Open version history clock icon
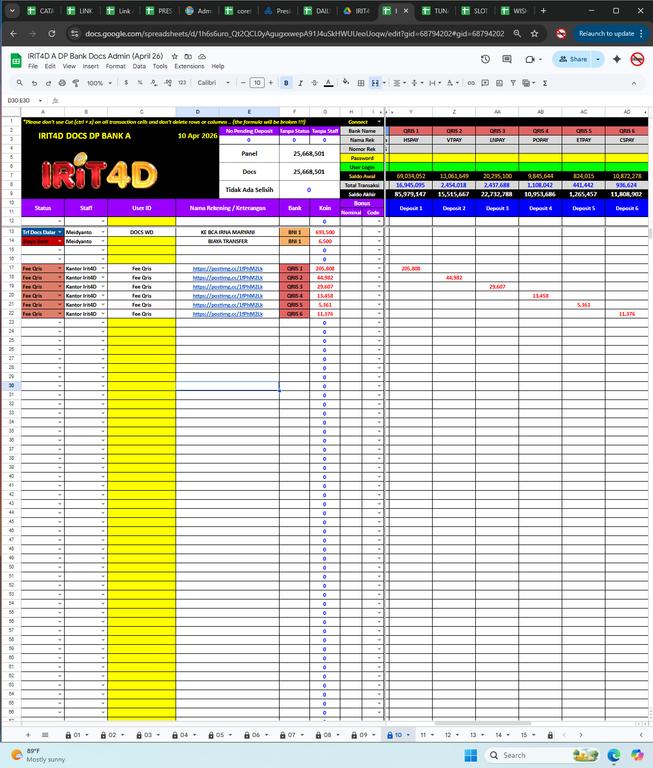653x768 pixels. tap(485, 59)
